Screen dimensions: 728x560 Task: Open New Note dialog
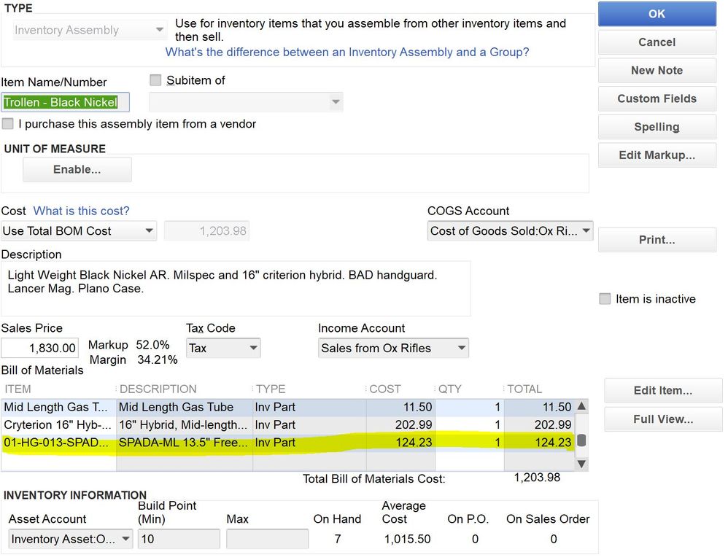coord(657,70)
